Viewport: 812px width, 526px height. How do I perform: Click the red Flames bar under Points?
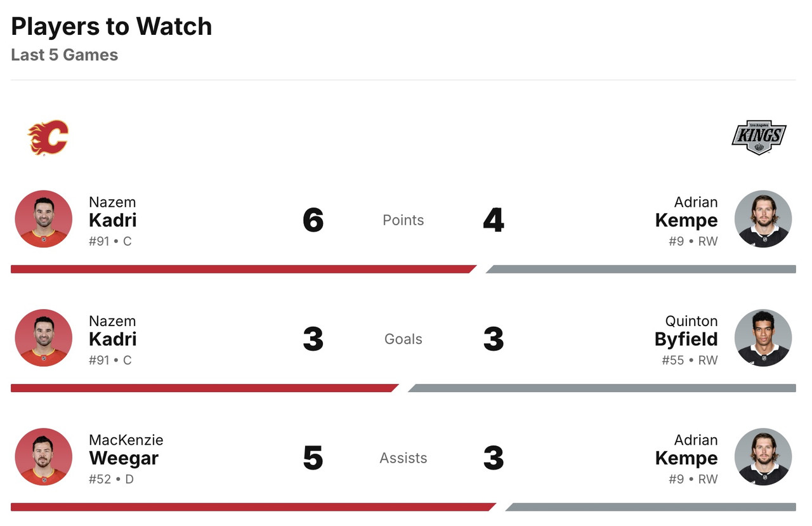241,269
